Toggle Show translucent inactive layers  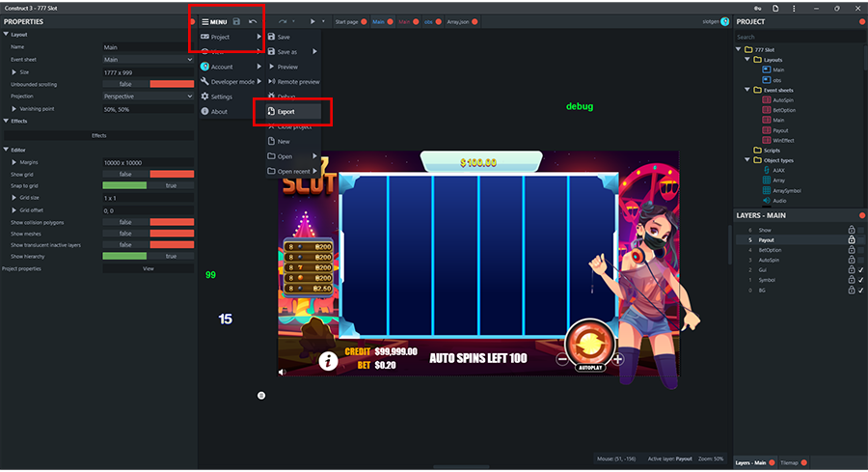149,244
